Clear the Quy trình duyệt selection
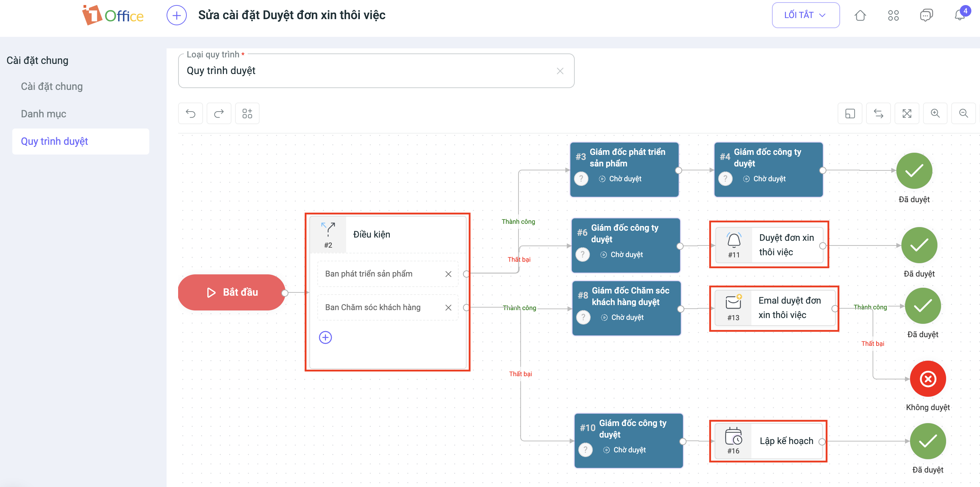 [560, 71]
